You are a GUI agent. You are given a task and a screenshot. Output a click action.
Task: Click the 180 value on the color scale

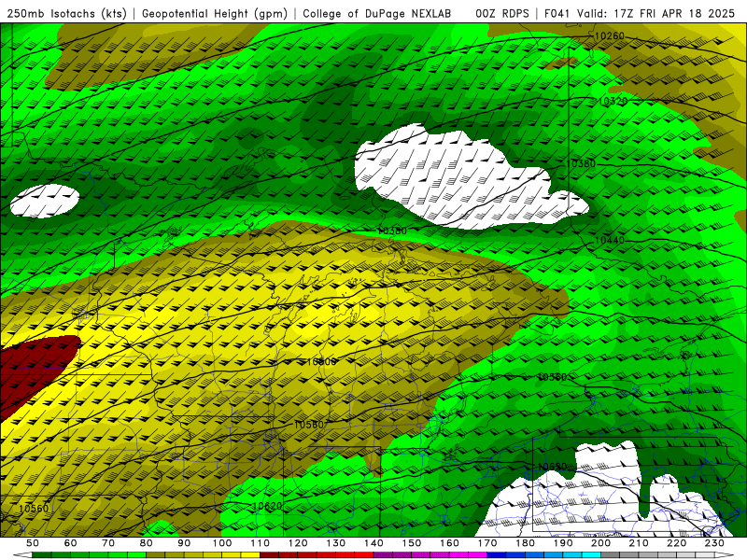click(526, 543)
